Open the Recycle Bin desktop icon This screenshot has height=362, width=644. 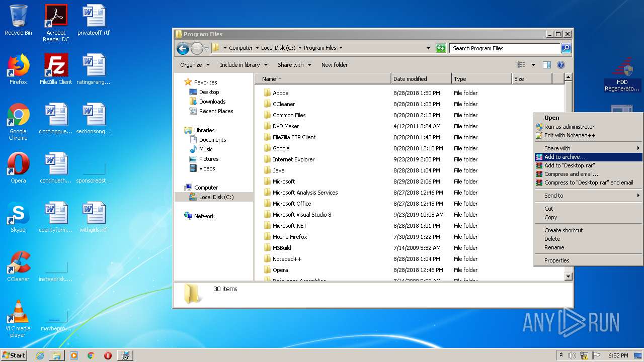(18, 20)
